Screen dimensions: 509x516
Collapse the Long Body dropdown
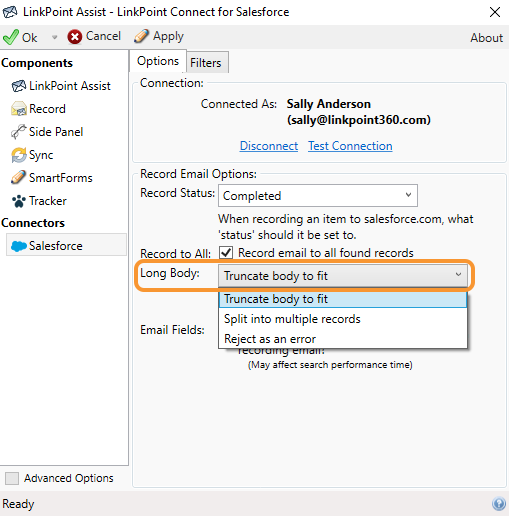tap(343, 276)
